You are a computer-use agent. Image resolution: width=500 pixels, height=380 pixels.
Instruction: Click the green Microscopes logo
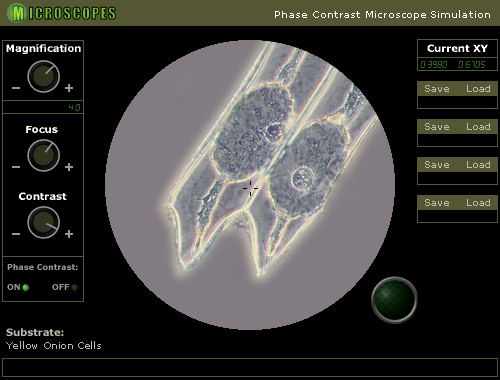pyautogui.click(x=62, y=13)
